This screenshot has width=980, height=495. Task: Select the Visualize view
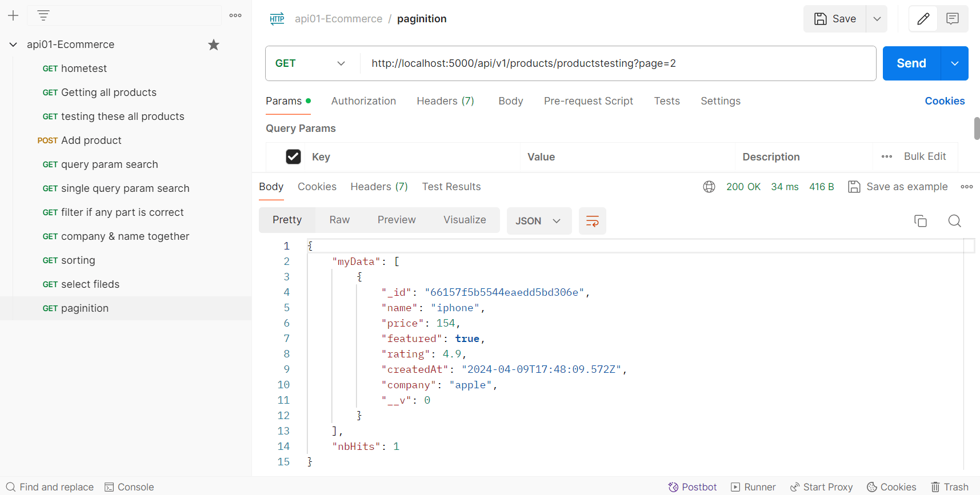tap(465, 220)
